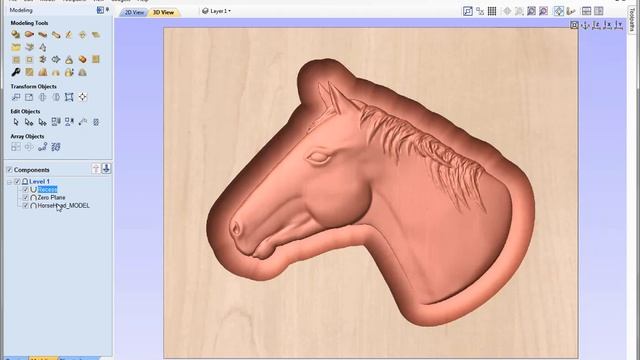Switch to the 3D View tab
This screenshot has height=360, width=640.
pyautogui.click(x=163, y=12)
